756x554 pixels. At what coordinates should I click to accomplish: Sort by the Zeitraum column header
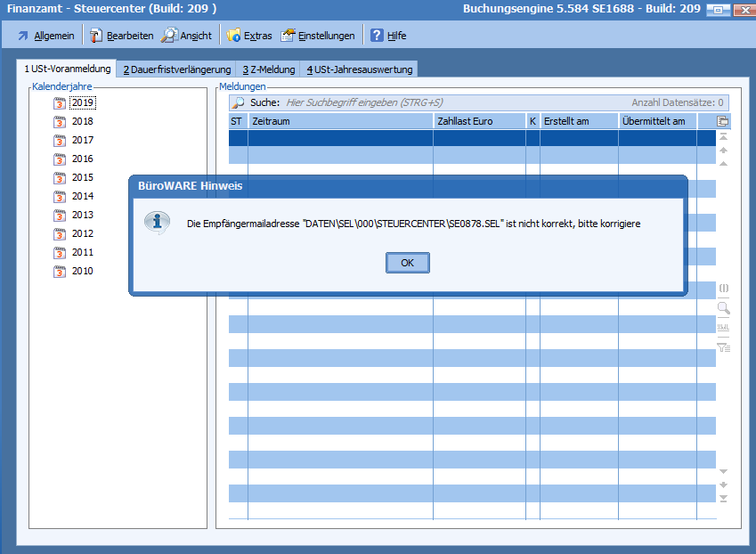338,121
